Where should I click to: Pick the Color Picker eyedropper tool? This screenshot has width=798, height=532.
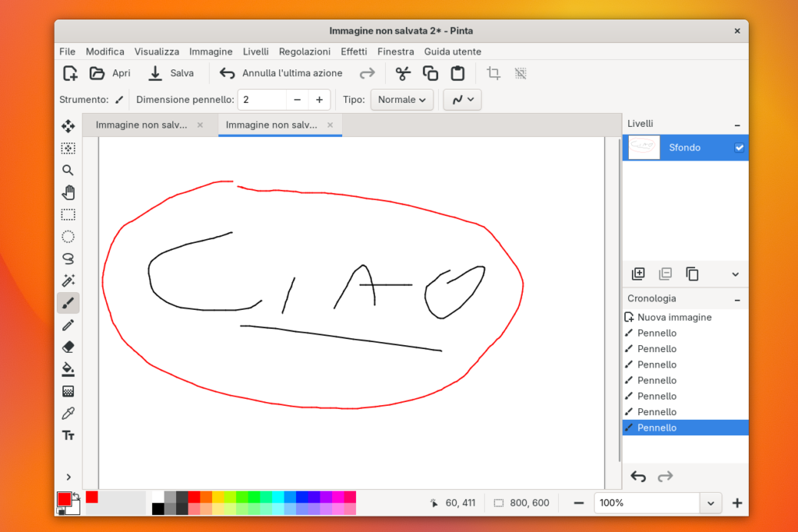coord(69,413)
